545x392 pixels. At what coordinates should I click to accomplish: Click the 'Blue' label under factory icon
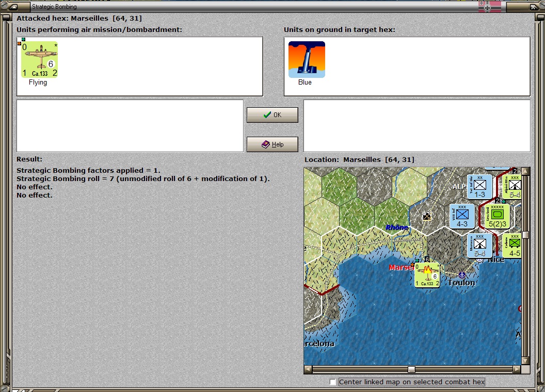305,83
